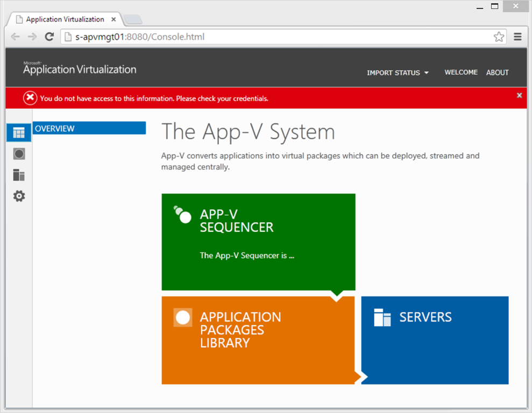
Task: Open the Servers icon in left sidebar
Action: click(19, 175)
